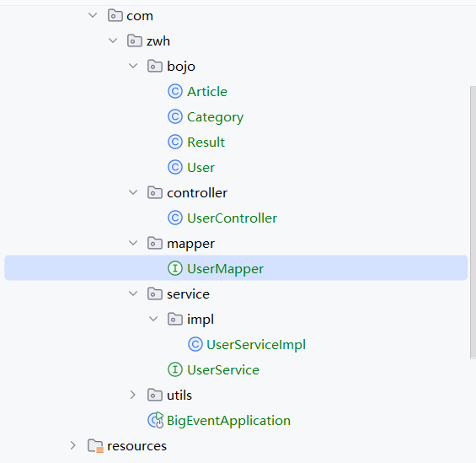Expand the utils package
Image resolution: width=476 pixels, height=463 pixels.
point(132,395)
